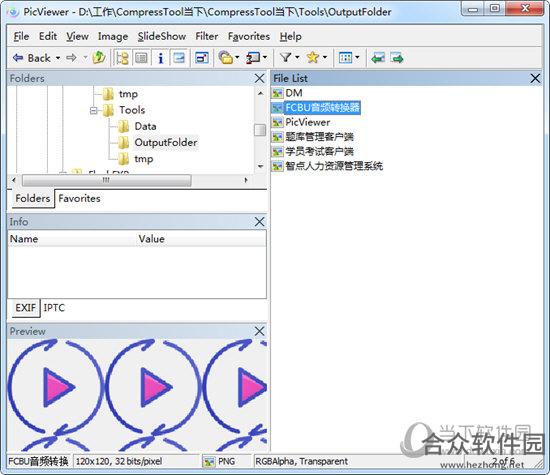Open the View menu
Viewport: 550px width, 475px height.
pyautogui.click(x=77, y=36)
